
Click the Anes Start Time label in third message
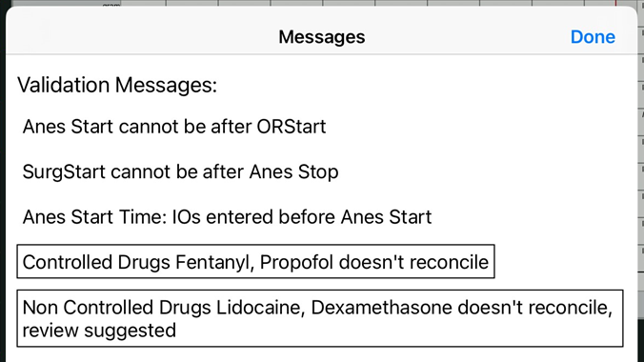94,217
